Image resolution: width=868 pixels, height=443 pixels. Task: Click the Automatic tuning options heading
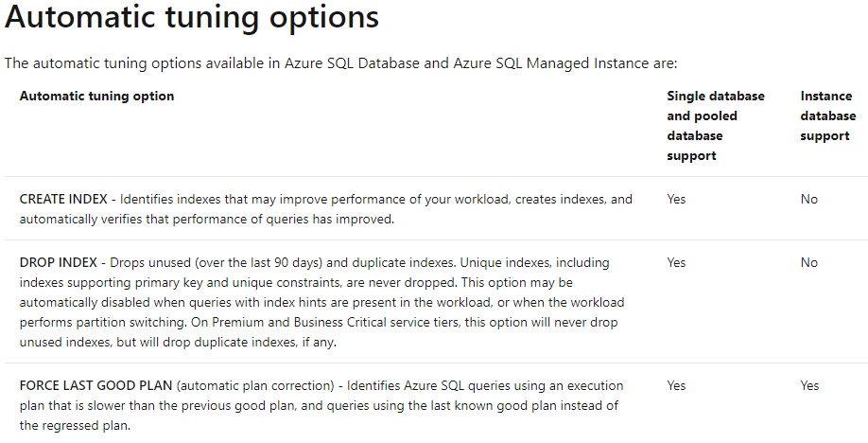coord(192,17)
